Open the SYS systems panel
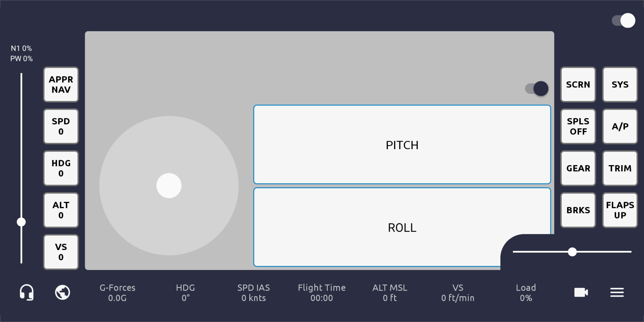The image size is (644, 322). [x=620, y=85]
